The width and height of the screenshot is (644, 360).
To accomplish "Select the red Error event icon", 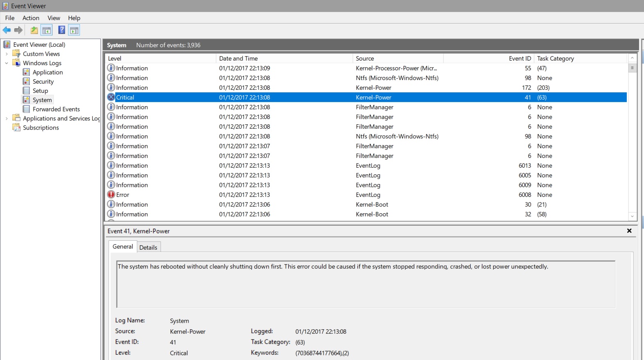I will (111, 195).
